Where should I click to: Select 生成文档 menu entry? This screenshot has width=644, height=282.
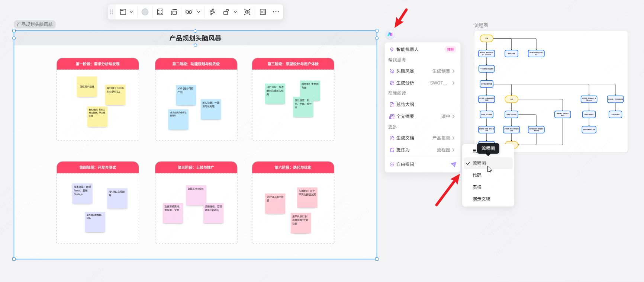[x=422, y=138]
